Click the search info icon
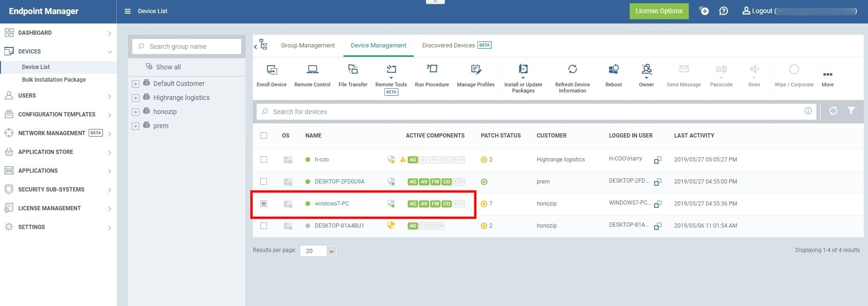 808,111
